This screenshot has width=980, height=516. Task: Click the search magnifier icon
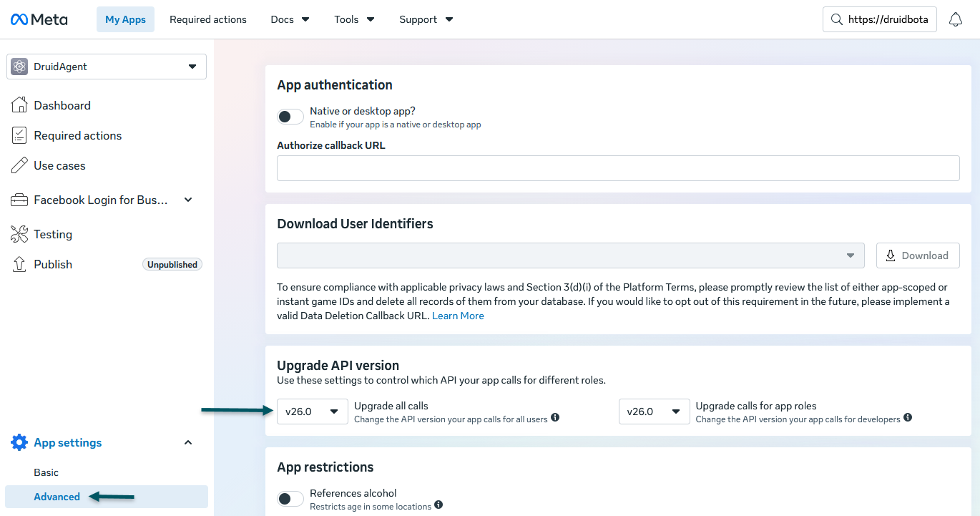[836, 19]
